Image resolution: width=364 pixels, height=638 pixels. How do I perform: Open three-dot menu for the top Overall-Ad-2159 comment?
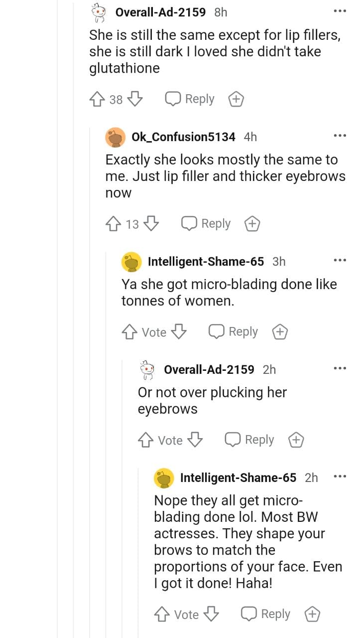tap(340, 11)
